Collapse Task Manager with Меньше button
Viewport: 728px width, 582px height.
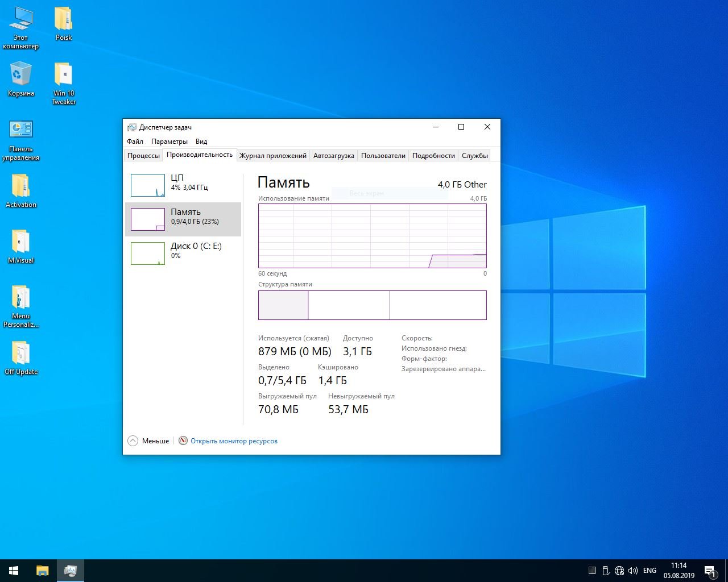(148, 440)
